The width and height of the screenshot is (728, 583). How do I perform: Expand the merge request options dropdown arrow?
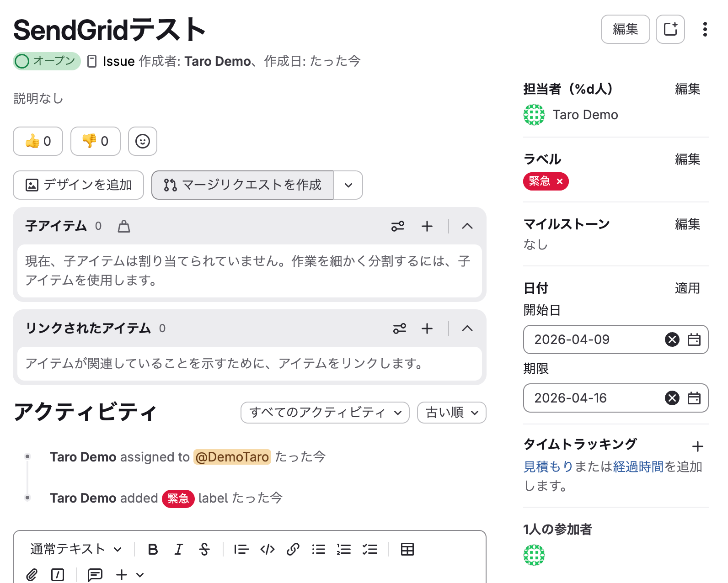pos(348,185)
